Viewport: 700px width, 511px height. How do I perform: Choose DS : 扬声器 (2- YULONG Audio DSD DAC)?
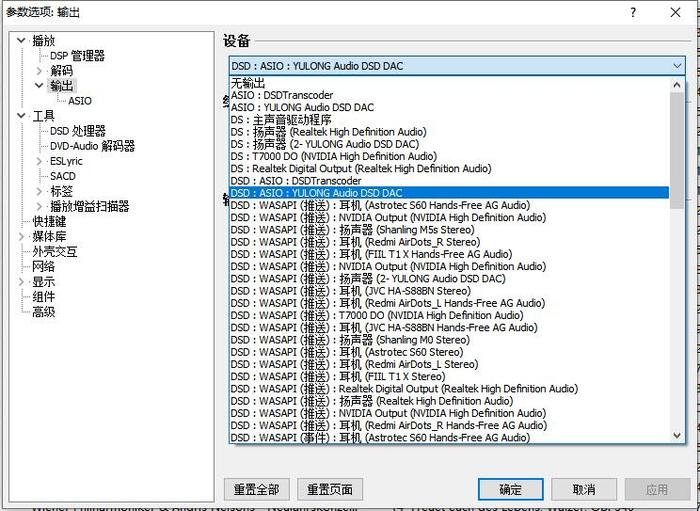449,144
